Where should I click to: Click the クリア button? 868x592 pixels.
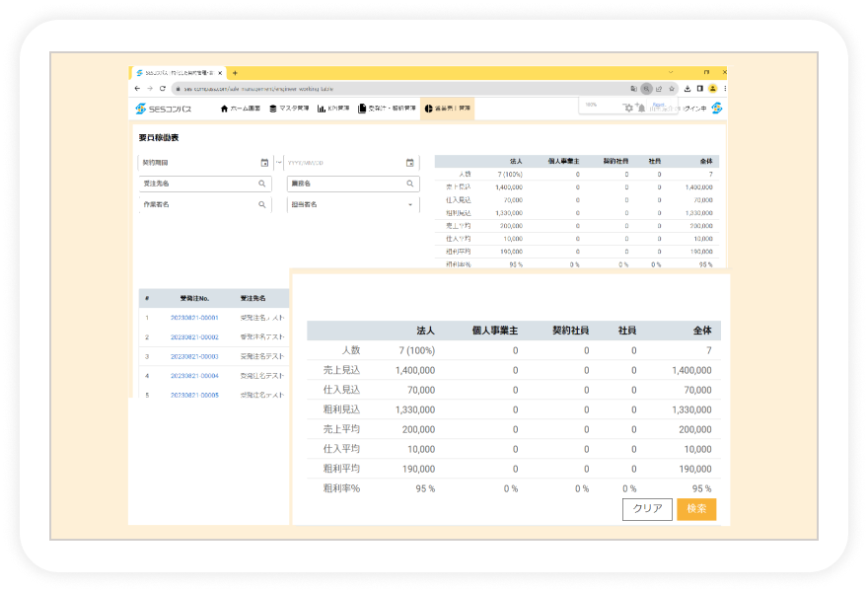pos(647,509)
